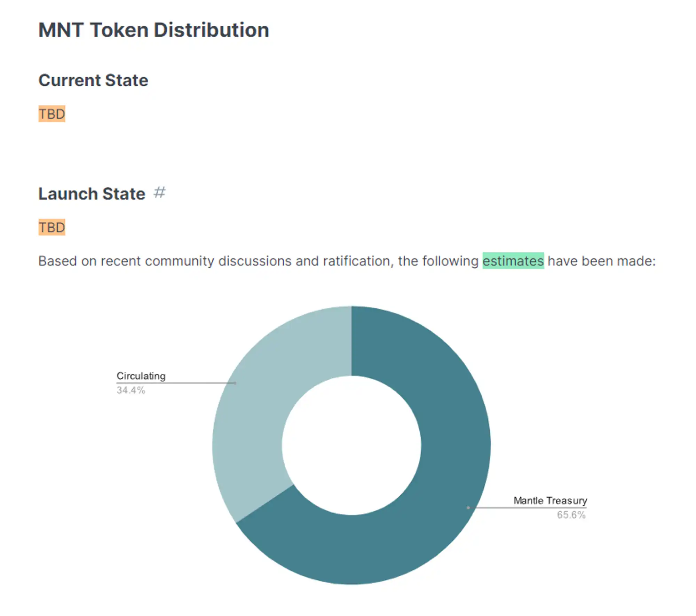
Task: Click the Current State heading
Action: point(93,80)
